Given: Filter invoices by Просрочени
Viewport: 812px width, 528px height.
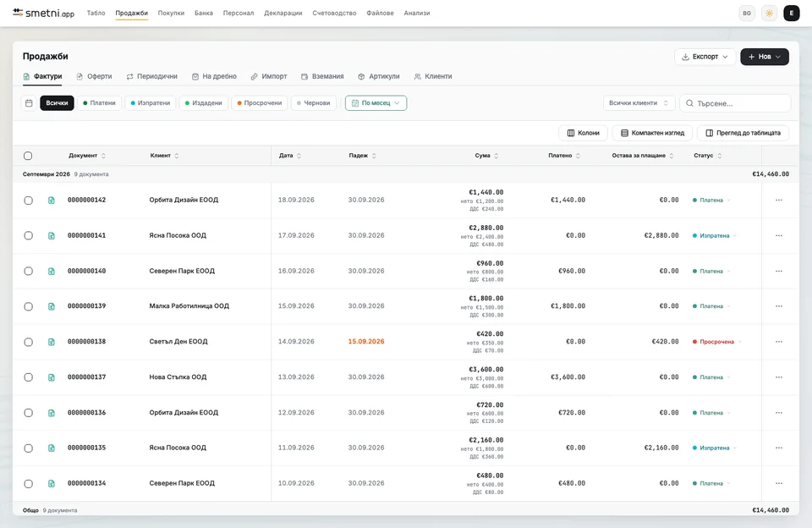Looking at the screenshot, I should 260,103.
